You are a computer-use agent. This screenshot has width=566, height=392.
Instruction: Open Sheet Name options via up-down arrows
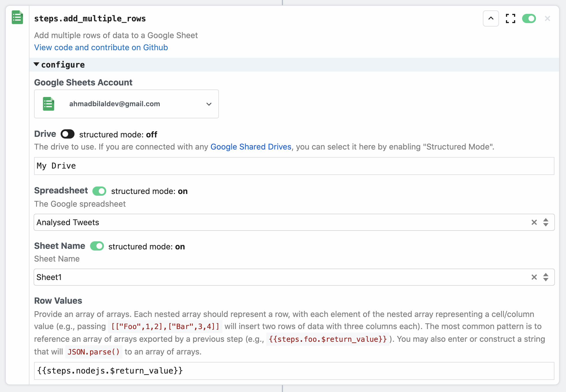tap(545, 277)
